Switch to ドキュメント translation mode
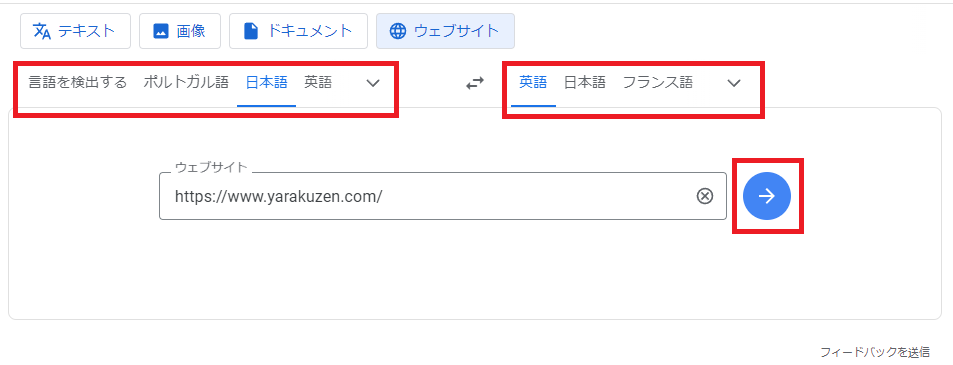 [298, 31]
